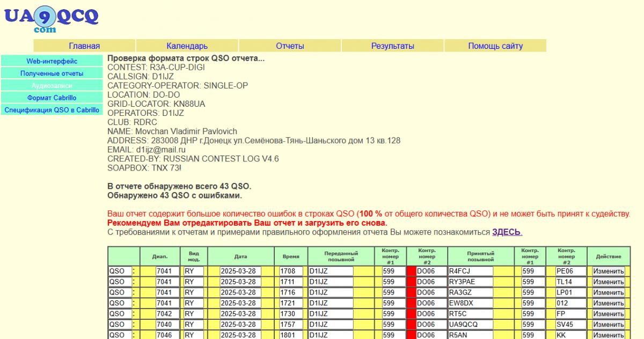Click the red error marker in first QSO row
The width and height of the screenshot is (644, 339).
pyautogui.click(x=411, y=271)
